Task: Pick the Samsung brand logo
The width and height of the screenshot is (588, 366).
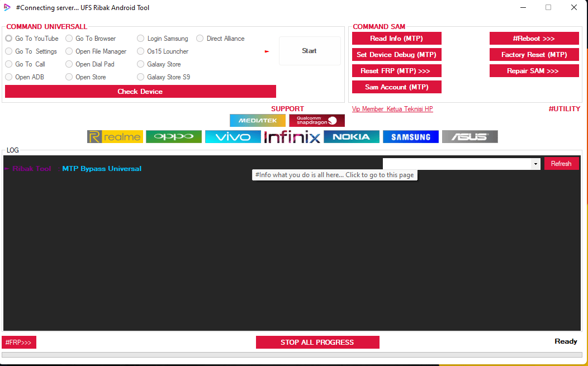Action: pos(410,137)
